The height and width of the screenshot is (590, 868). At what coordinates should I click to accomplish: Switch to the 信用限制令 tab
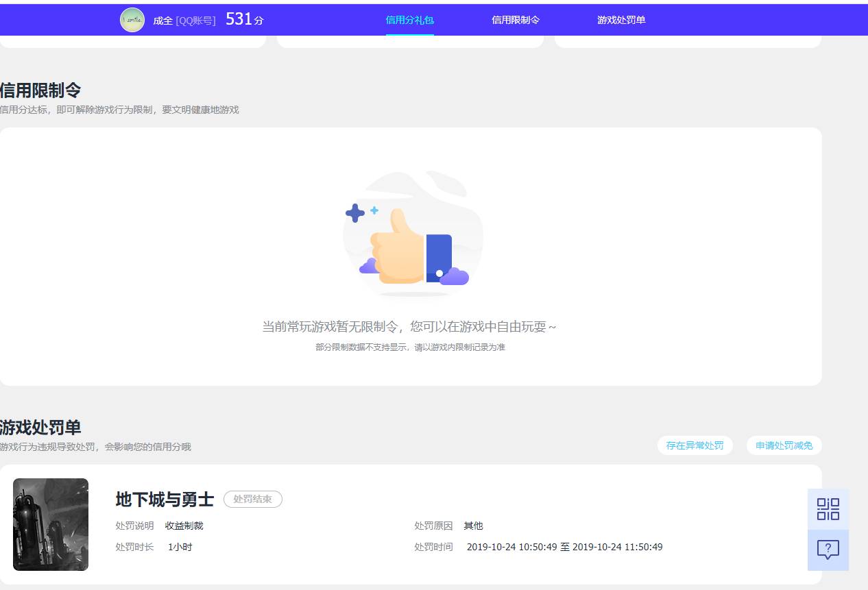[x=516, y=20]
